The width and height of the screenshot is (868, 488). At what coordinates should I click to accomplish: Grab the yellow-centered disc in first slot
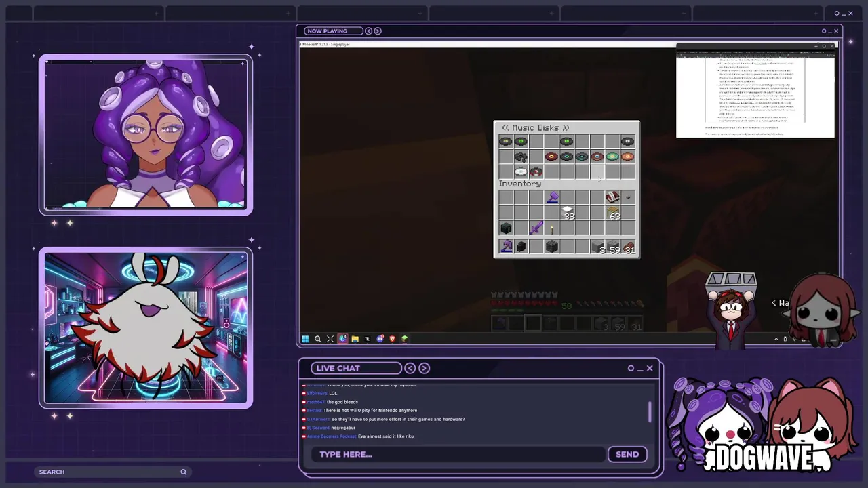coord(506,142)
